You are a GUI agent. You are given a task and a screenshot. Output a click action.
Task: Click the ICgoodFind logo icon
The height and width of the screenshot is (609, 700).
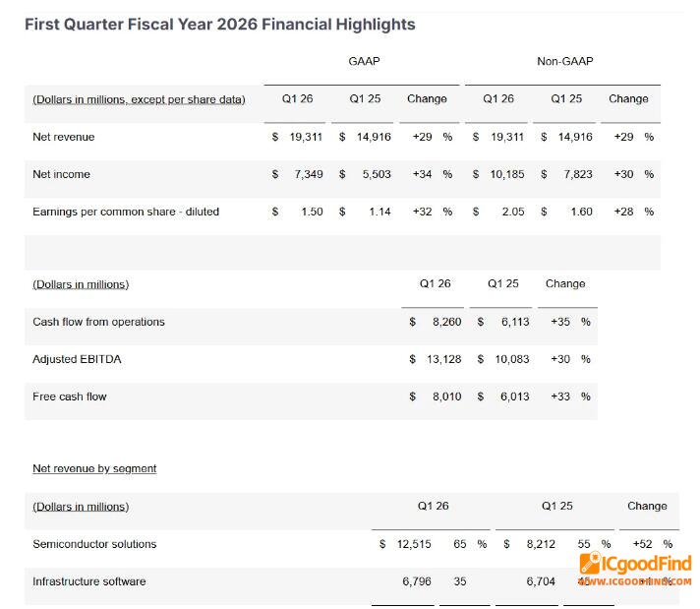[591, 563]
